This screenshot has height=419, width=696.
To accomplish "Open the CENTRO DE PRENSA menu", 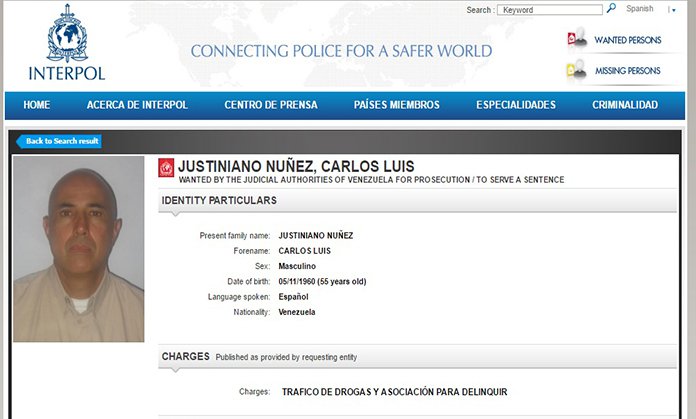I will click(x=271, y=105).
